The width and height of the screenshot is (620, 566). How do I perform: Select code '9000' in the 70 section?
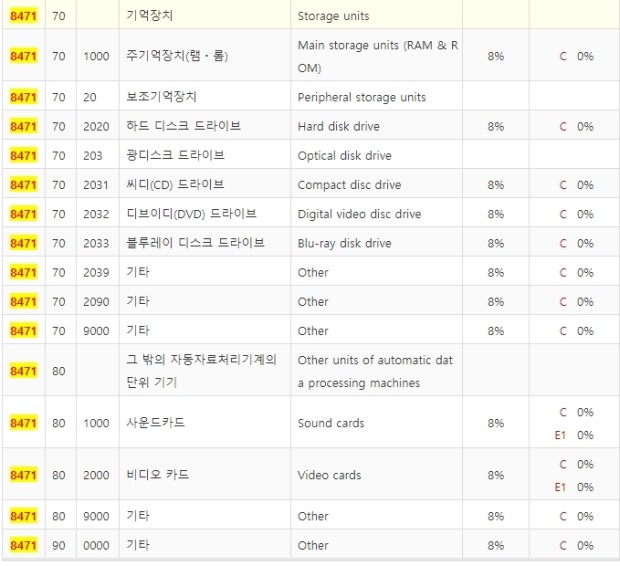pyautogui.click(x=96, y=331)
